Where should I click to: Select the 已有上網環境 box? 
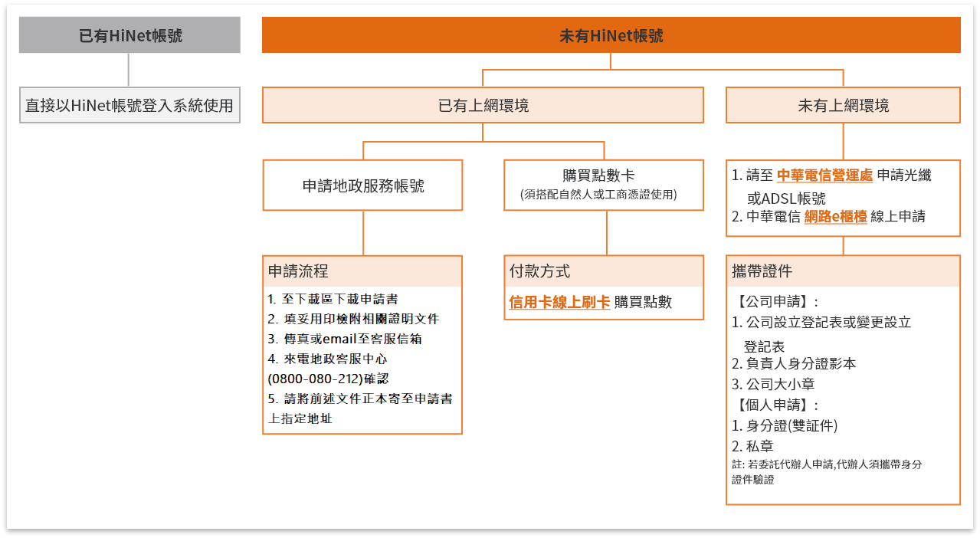coord(483,105)
